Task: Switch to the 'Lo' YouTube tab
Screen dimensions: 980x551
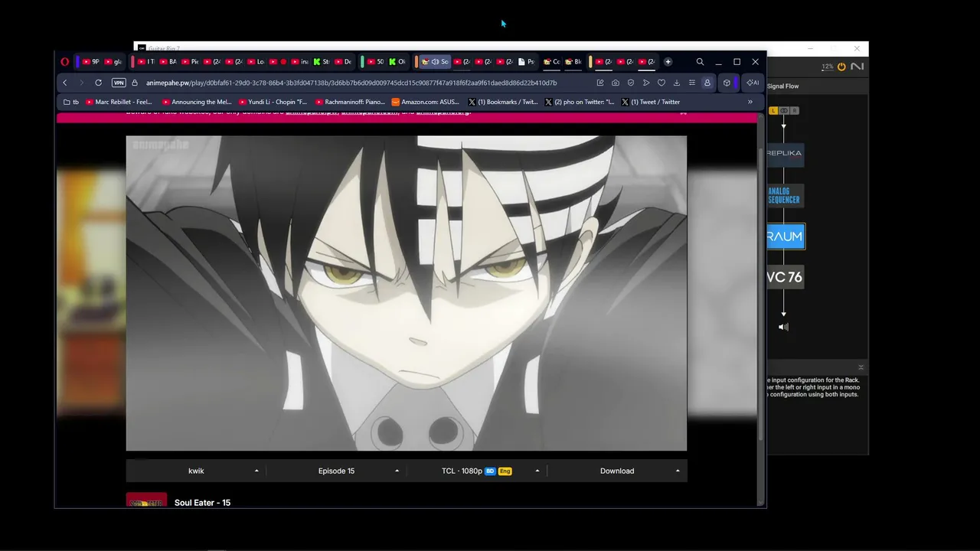Action: tap(256, 62)
